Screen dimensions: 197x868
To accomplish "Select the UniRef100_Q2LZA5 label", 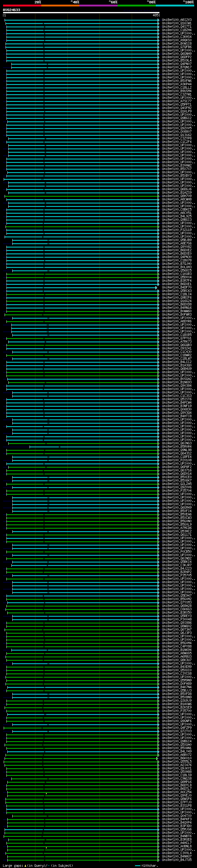I will tap(177, 484).
